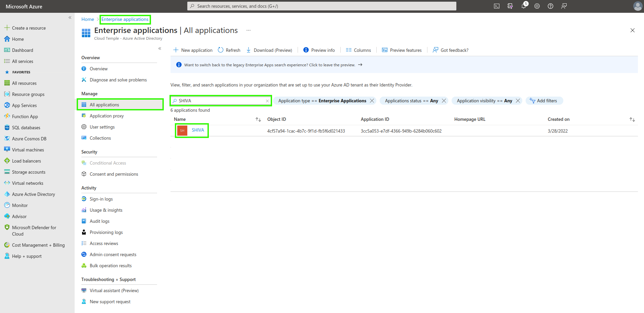Select Application proxy in Manage section
Image resolution: width=644 pixels, height=313 pixels.
coord(107,116)
